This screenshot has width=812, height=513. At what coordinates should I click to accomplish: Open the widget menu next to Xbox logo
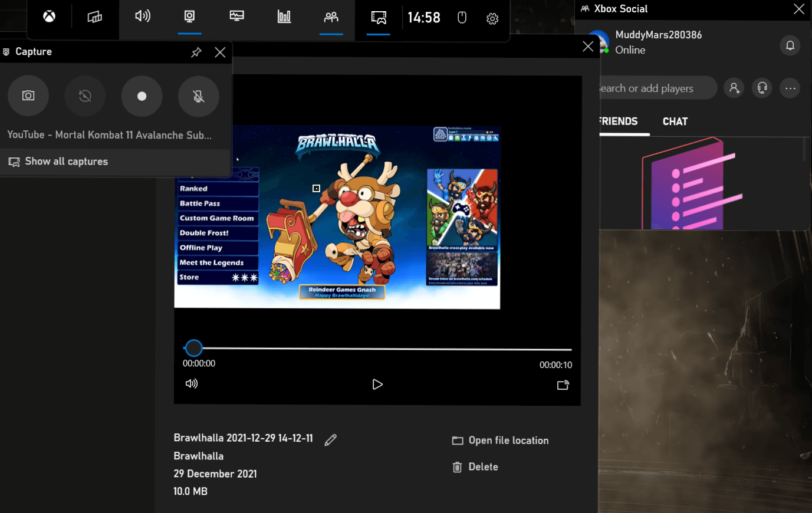pyautogui.click(x=94, y=16)
